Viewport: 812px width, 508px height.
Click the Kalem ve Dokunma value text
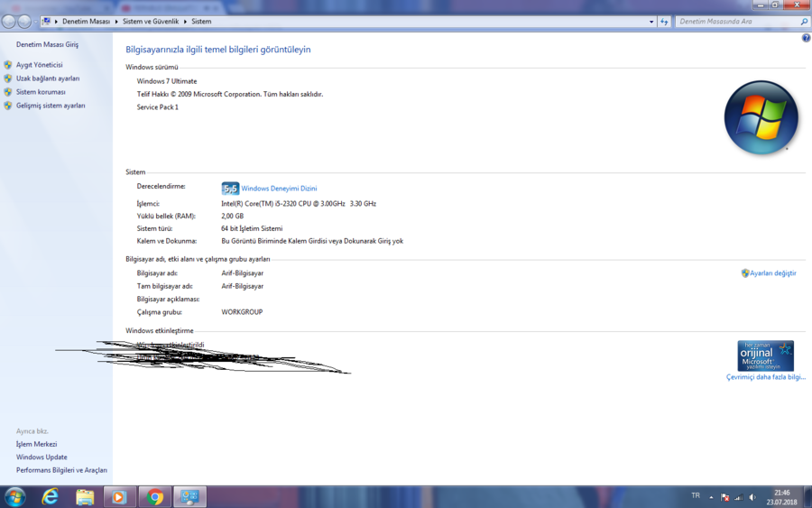[x=312, y=241]
